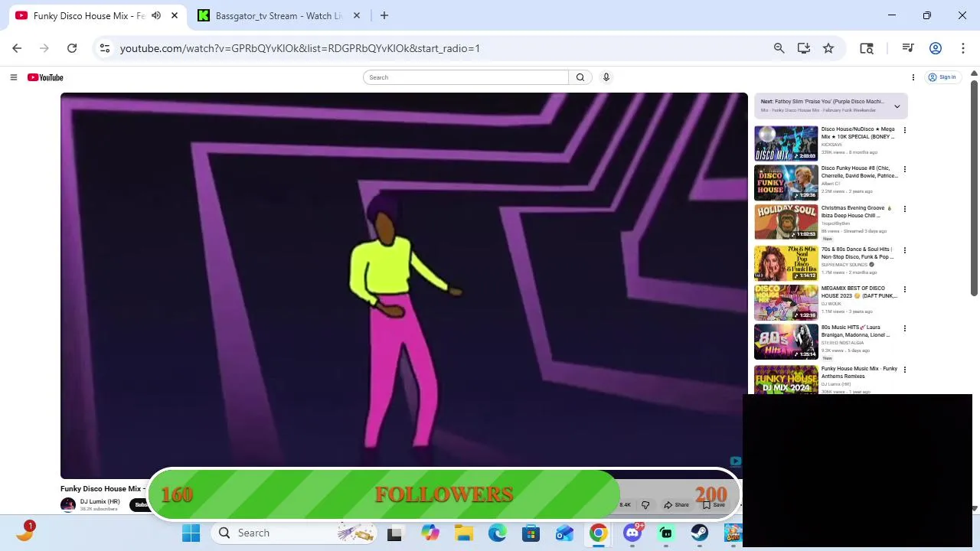Open Steam from the taskbar
Screen dimensions: 980x551
699,533
